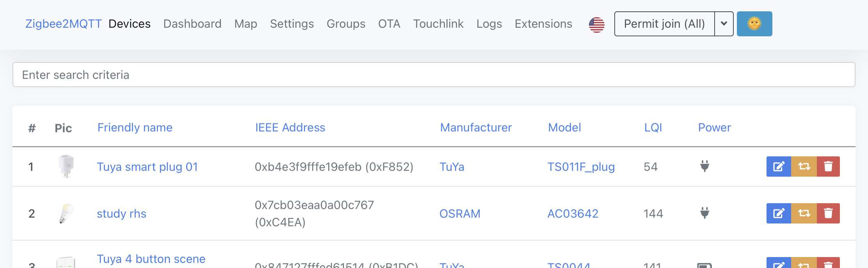
Task: Open TuYa manufacturer link for smart plug 01
Action: pyautogui.click(x=452, y=167)
